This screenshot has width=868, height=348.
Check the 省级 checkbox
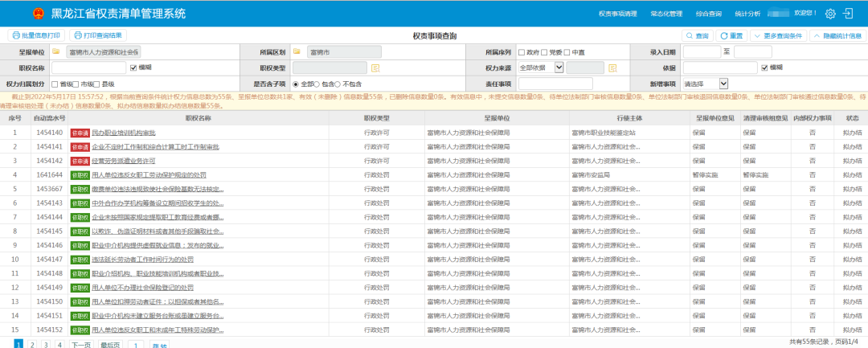(55, 84)
